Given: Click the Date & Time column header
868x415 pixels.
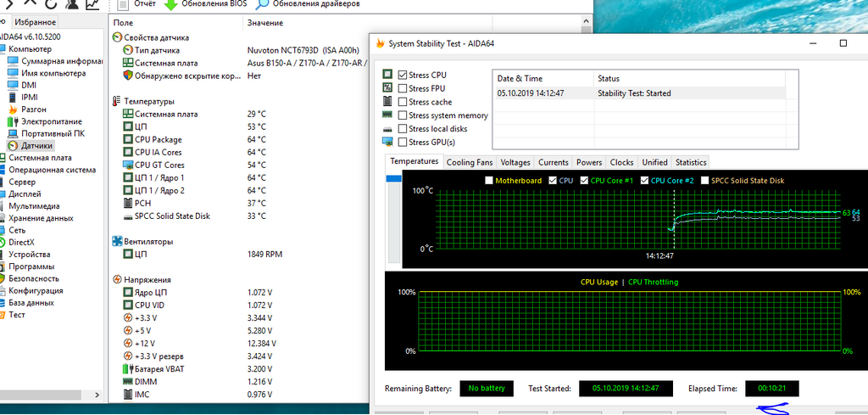Looking at the screenshot, I should 543,79.
